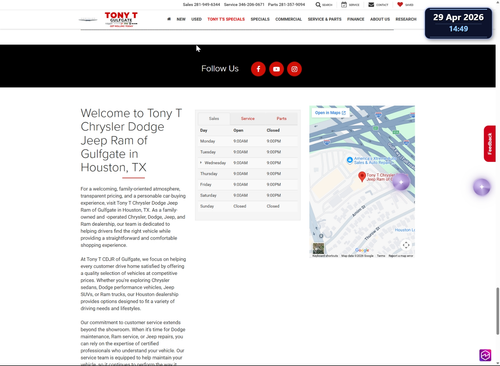Toggle the satellite imagery thumbnail
This screenshot has width=500, height=366.
click(x=318, y=249)
